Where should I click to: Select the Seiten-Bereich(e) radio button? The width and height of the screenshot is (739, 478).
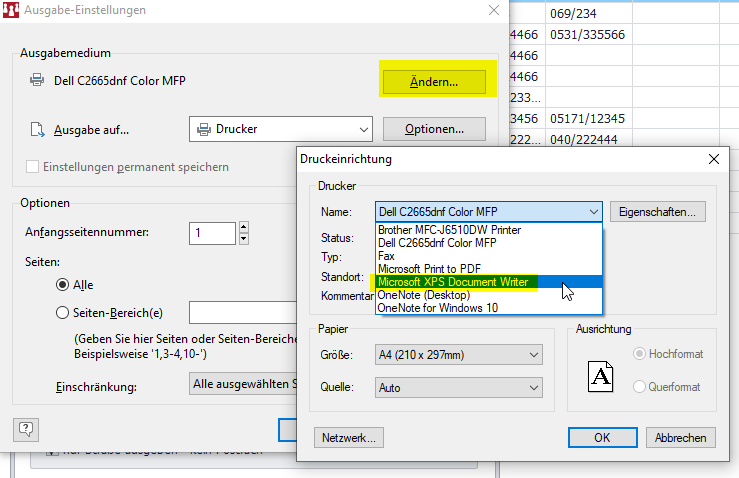63,313
